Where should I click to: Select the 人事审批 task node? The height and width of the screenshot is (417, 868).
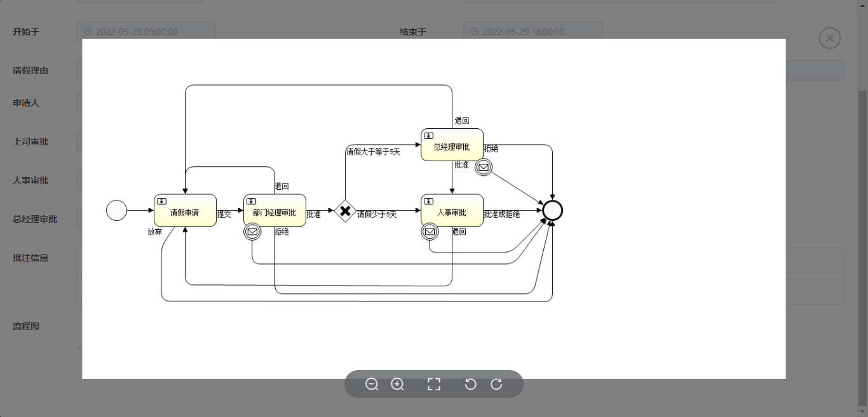point(452,210)
